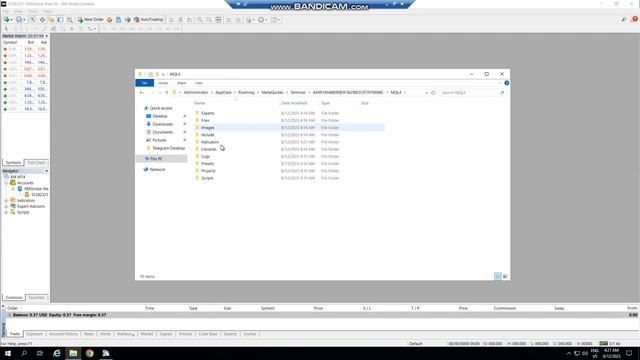The height and width of the screenshot is (360, 640).
Task: Expand the Indicators node in Navigator
Action: (x=7, y=200)
